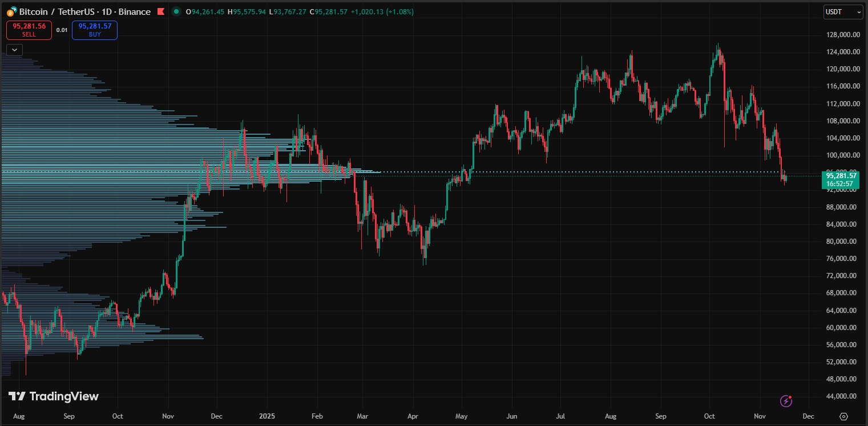
Task: Click the green market status dot
Action: point(176,11)
